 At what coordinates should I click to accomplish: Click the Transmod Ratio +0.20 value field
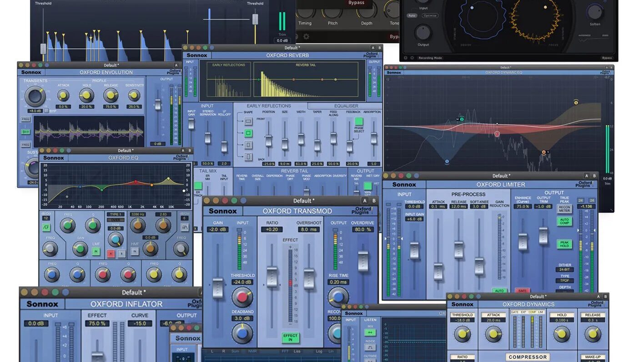coord(272,229)
